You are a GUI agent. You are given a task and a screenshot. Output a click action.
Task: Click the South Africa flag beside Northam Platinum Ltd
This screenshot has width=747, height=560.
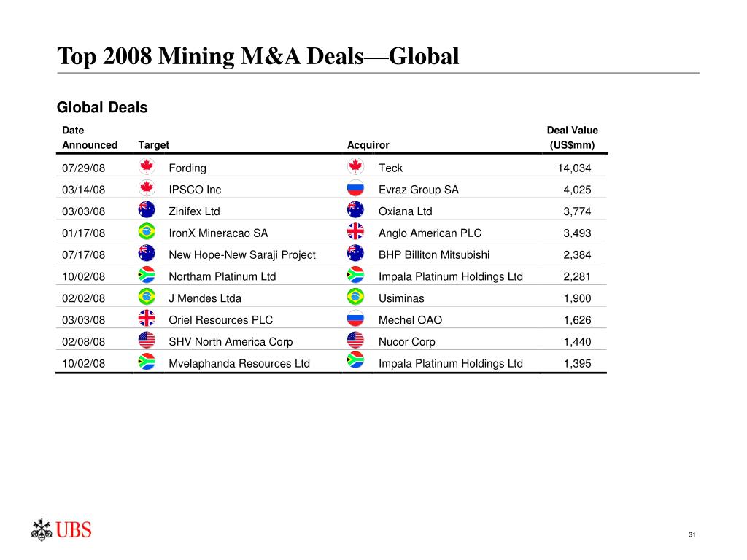(147, 275)
